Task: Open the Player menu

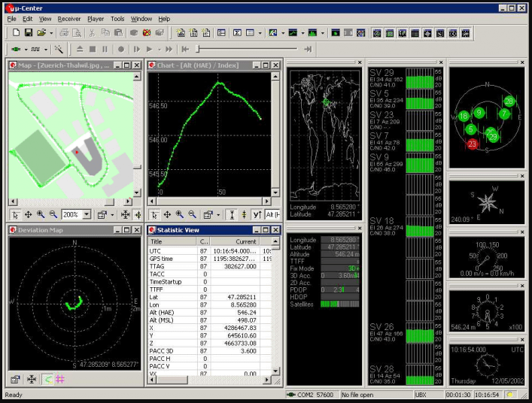Action: click(96, 18)
